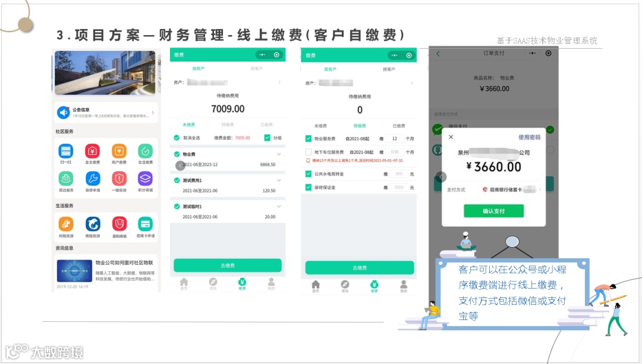
Task: Open mini-program more menu on 7009.00 screen
Action: click(262, 55)
